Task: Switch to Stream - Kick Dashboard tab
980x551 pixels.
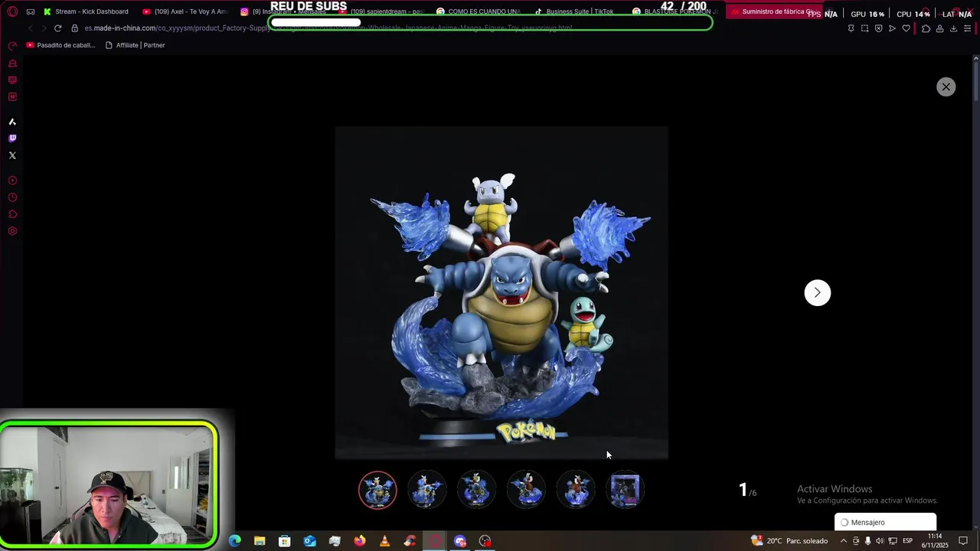Action: click(x=86, y=11)
